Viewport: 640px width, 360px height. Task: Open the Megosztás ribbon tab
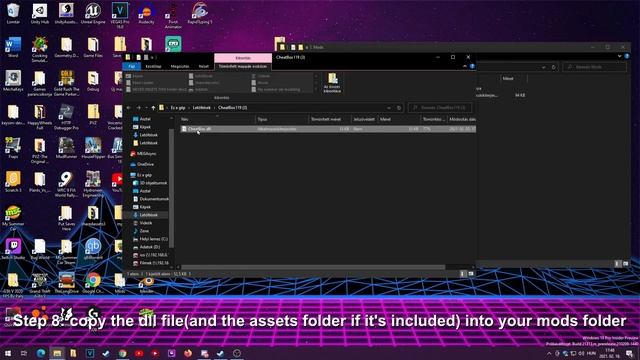pyautogui.click(x=180, y=66)
